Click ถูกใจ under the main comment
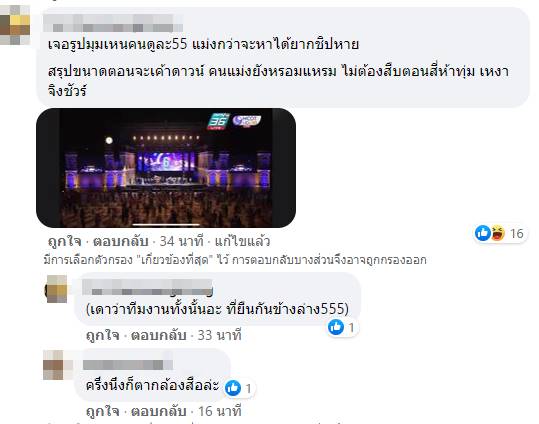 (x=65, y=241)
